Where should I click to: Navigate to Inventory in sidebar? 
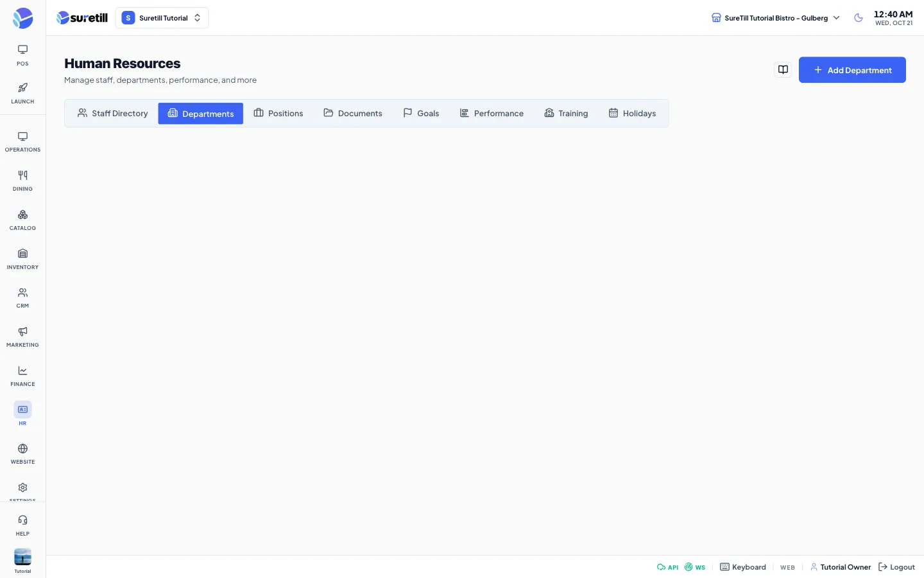22,259
